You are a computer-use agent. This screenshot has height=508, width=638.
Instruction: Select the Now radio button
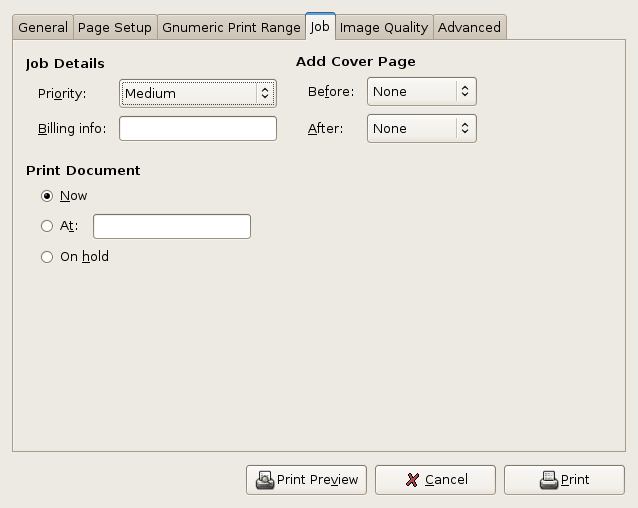[47, 196]
